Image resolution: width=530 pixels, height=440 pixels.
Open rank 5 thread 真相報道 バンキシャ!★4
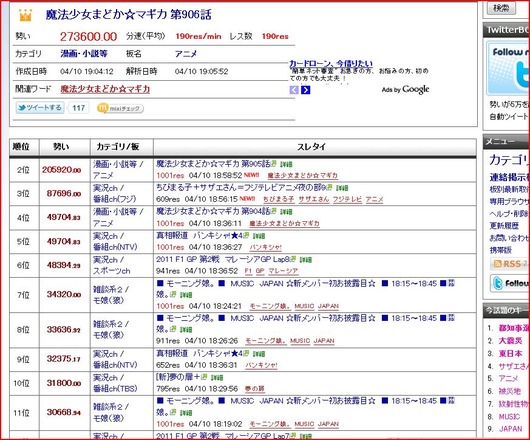click(x=199, y=236)
